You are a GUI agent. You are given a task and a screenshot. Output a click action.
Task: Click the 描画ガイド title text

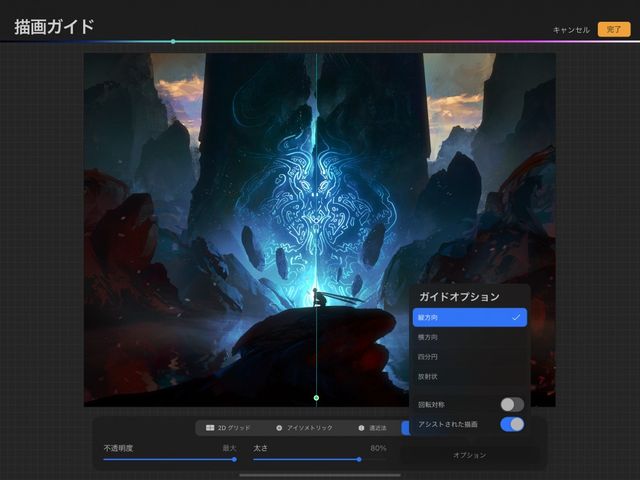(54, 27)
